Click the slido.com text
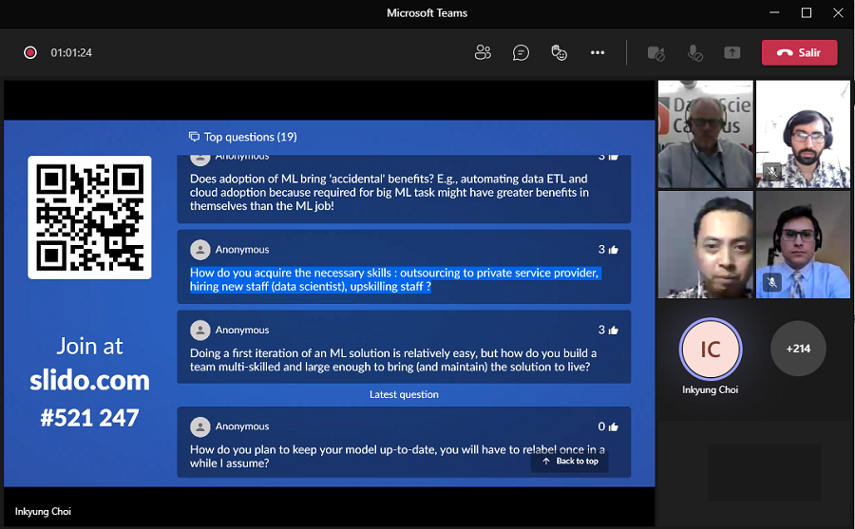Image resolution: width=855 pixels, height=529 pixels. pyautogui.click(x=89, y=380)
